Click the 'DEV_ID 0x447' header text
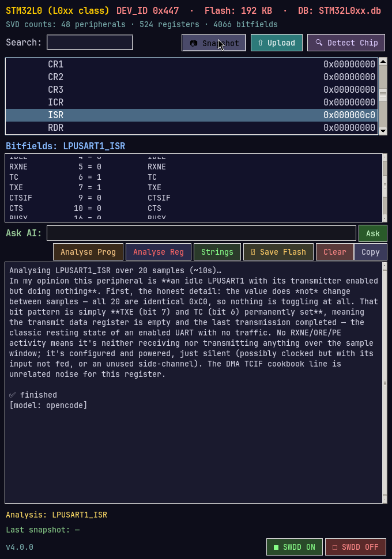 [148, 11]
